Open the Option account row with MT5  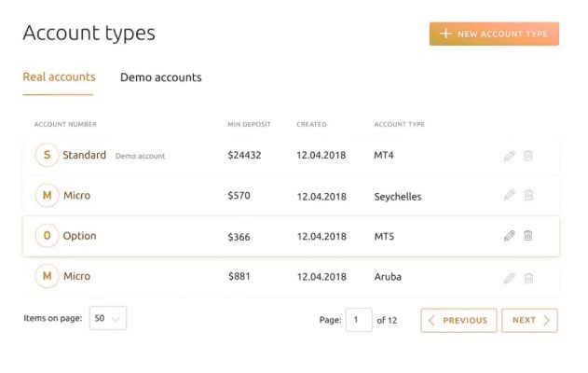(280, 237)
